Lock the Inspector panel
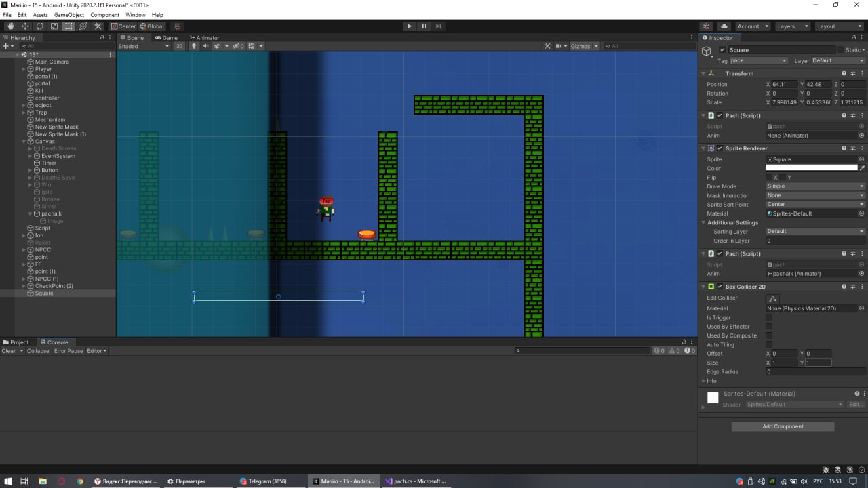The width and height of the screenshot is (868, 488). [854, 38]
